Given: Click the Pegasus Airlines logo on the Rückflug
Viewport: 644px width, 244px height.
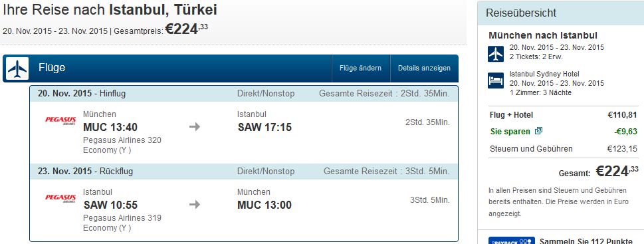Looking at the screenshot, I should click(x=60, y=198).
